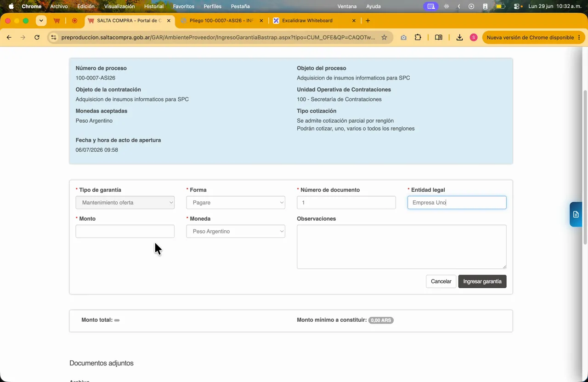Click the battery status icon

pyautogui.click(x=500, y=6)
